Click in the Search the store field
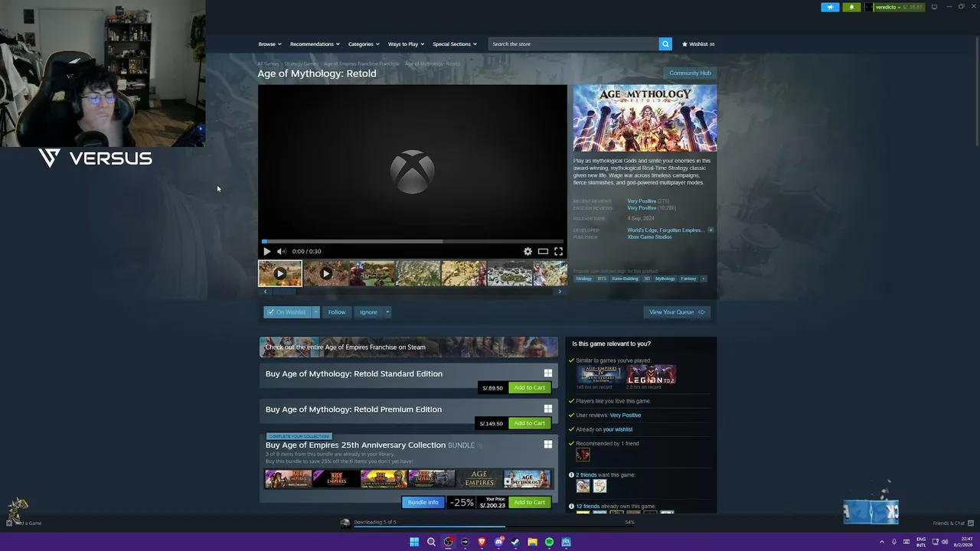 coord(573,44)
